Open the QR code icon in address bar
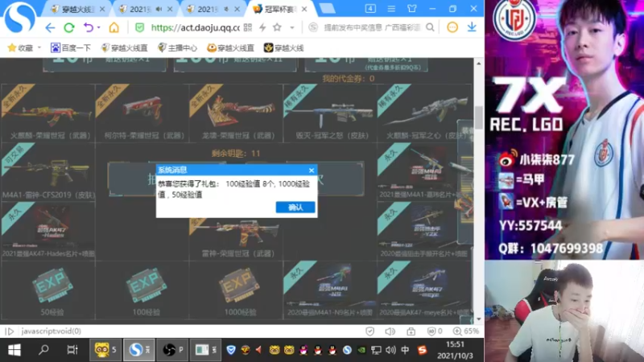The image size is (644, 362). click(248, 27)
